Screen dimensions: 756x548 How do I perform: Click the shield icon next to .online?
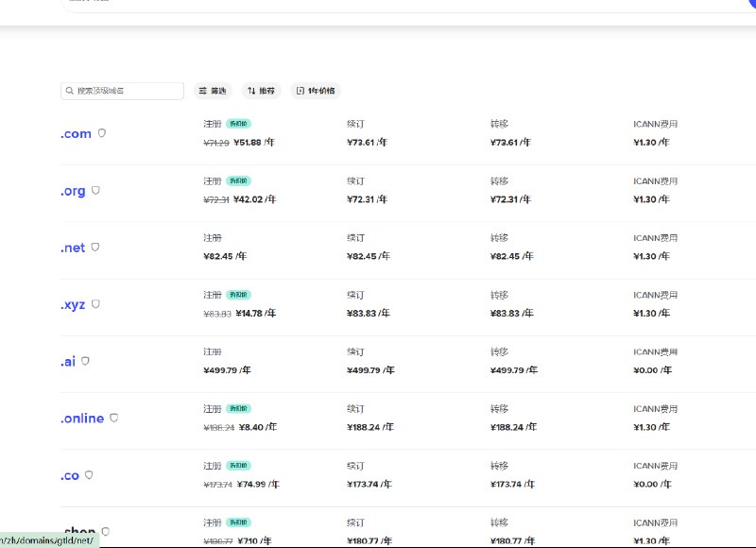(x=113, y=418)
